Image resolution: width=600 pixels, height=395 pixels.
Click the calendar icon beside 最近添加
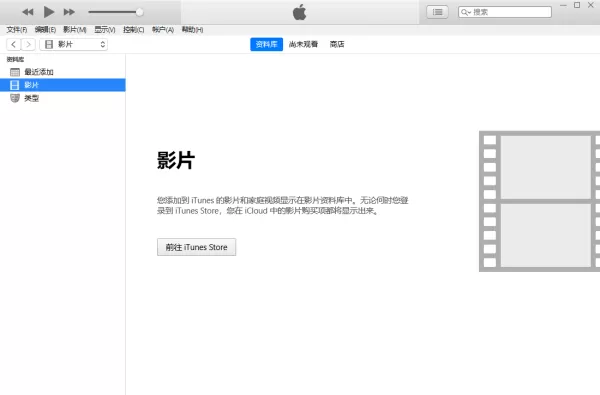(15, 72)
